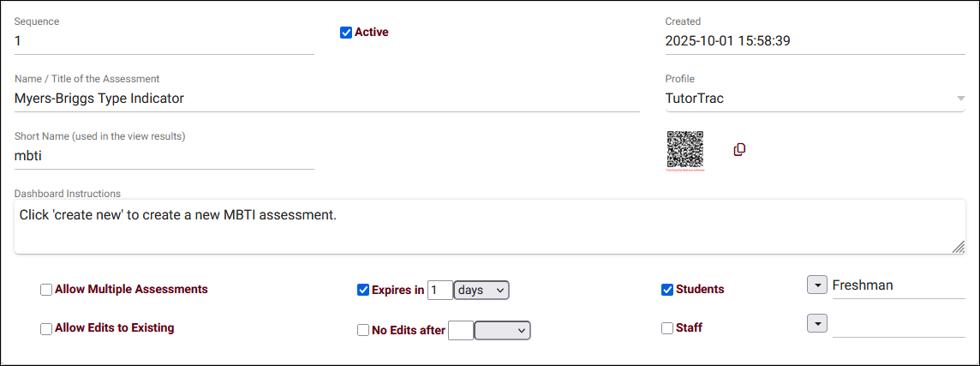The height and width of the screenshot is (366, 980).
Task: Open the Expires in days unit dropdown
Action: point(481,290)
